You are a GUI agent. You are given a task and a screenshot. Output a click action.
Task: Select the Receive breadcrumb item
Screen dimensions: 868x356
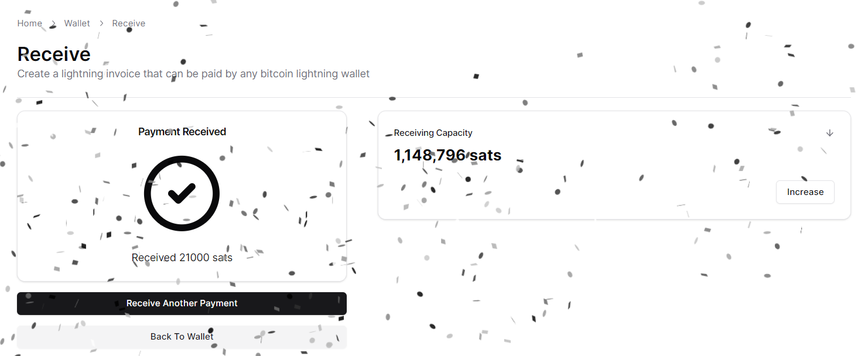pos(129,23)
